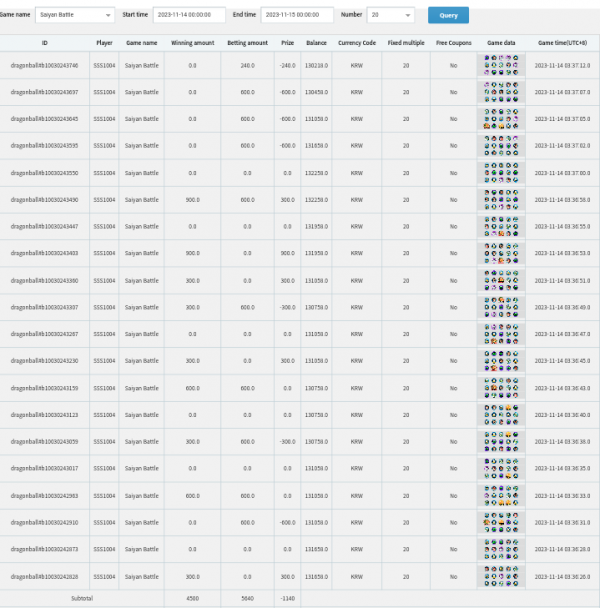Open game data image for 03:36:55 round

(501, 226)
